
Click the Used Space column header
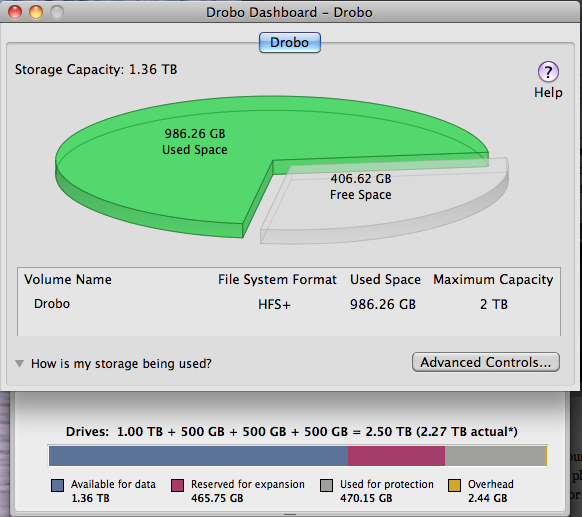385,279
